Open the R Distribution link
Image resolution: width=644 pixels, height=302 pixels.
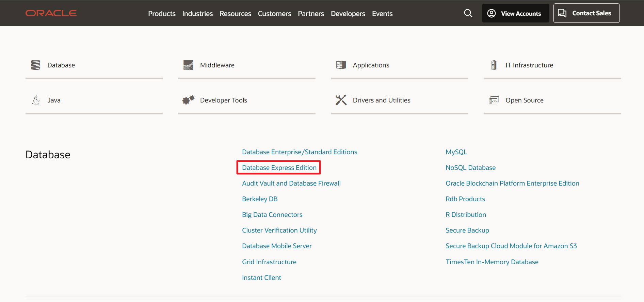(466, 214)
